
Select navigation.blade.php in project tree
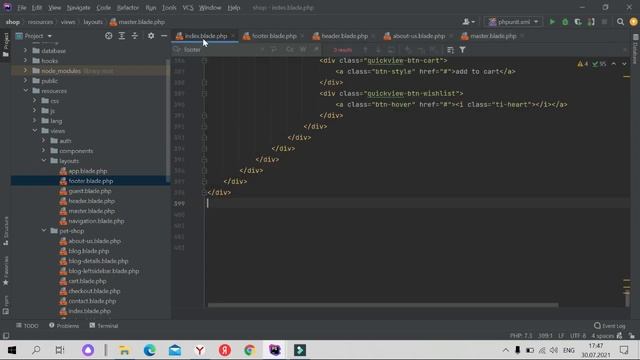click(96, 221)
